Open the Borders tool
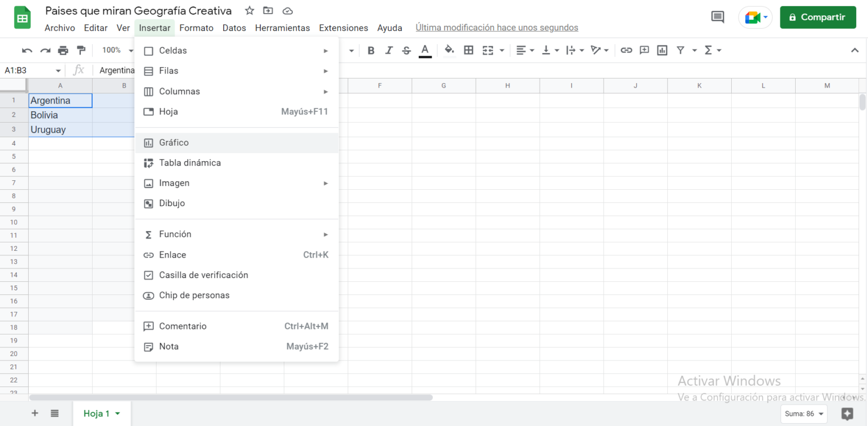868x426 pixels. [x=468, y=50]
